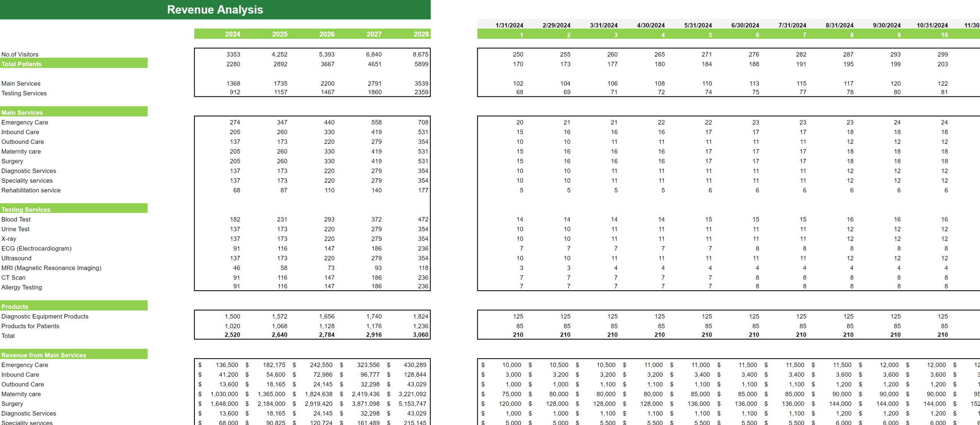Select Surgery revenue cell 1,648,000
Screen dimensions: 980x425
pos(224,404)
